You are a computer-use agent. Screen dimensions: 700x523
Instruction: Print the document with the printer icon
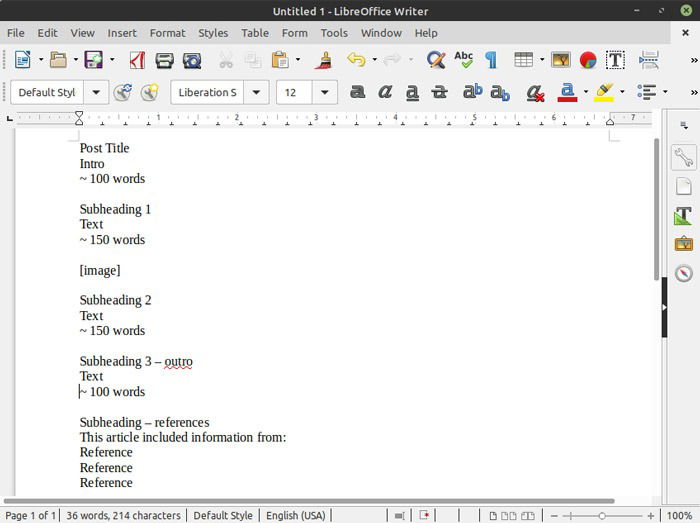[164, 60]
